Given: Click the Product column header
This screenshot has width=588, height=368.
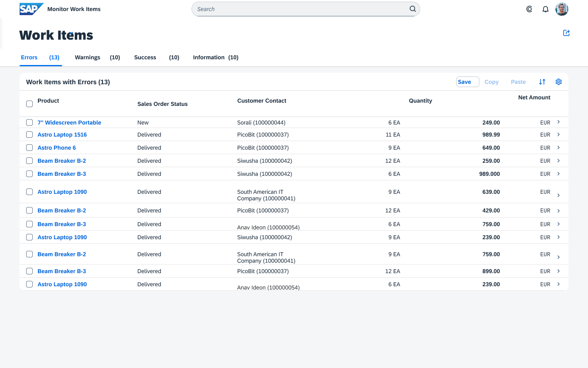Looking at the screenshot, I should [x=48, y=101].
